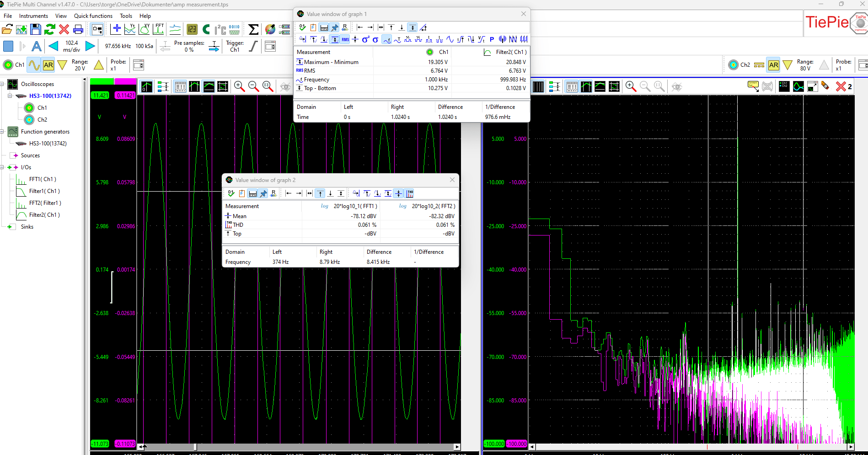Image resolution: width=868 pixels, height=455 pixels.
Task: Open Ch1 Probe x1 setting
Action: (118, 65)
